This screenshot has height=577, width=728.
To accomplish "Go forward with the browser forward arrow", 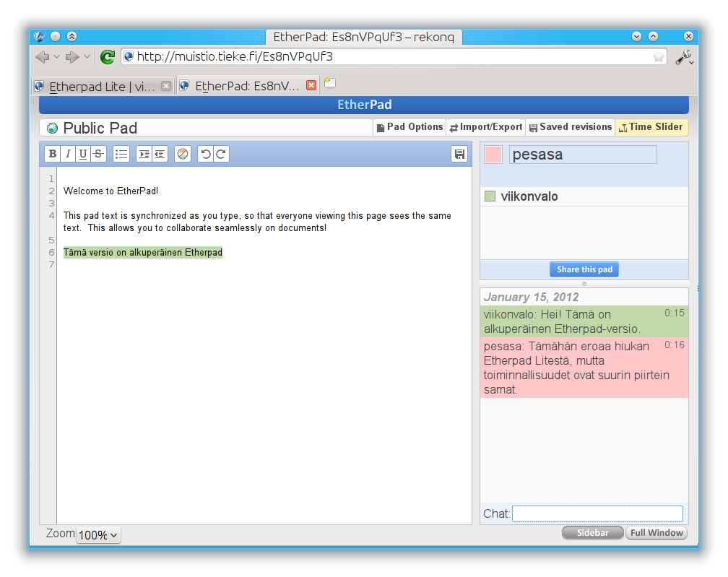I will coord(72,57).
